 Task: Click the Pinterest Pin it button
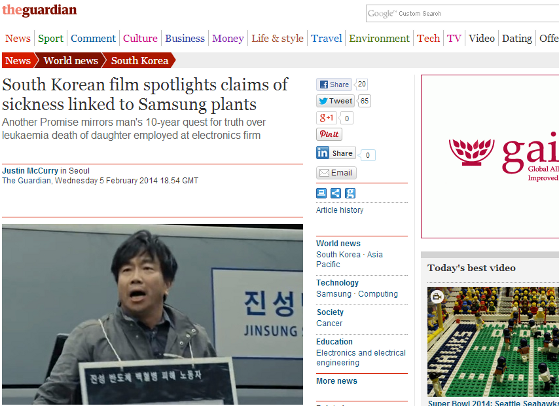(329, 134)
